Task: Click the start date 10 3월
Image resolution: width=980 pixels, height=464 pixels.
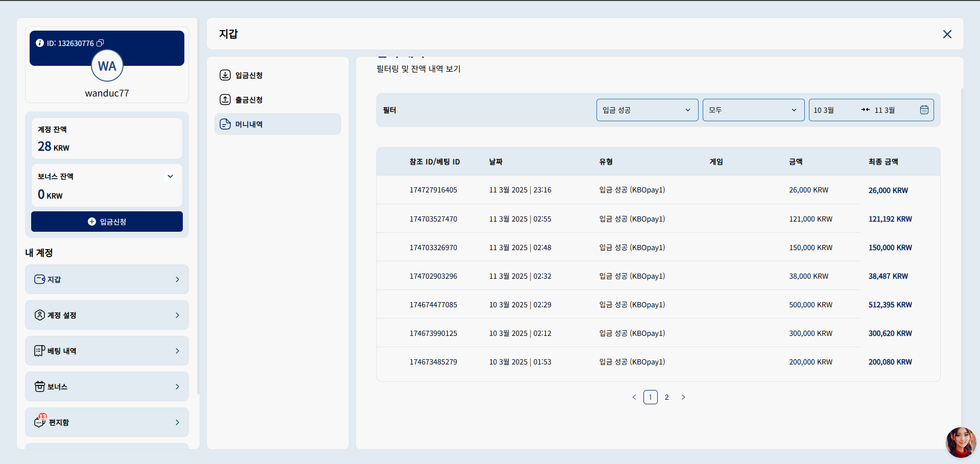Action: click(824, 110)
